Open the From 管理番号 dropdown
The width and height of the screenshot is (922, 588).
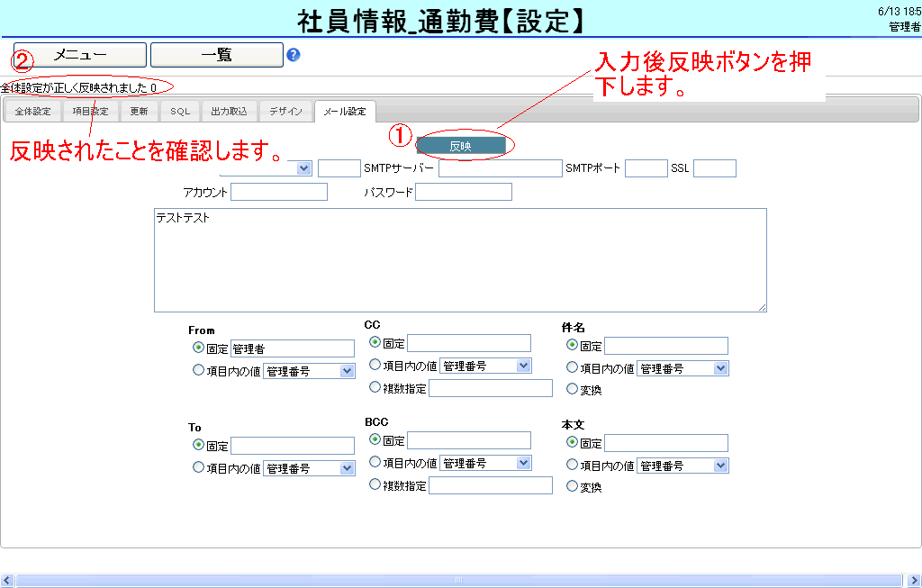point(309,371)
